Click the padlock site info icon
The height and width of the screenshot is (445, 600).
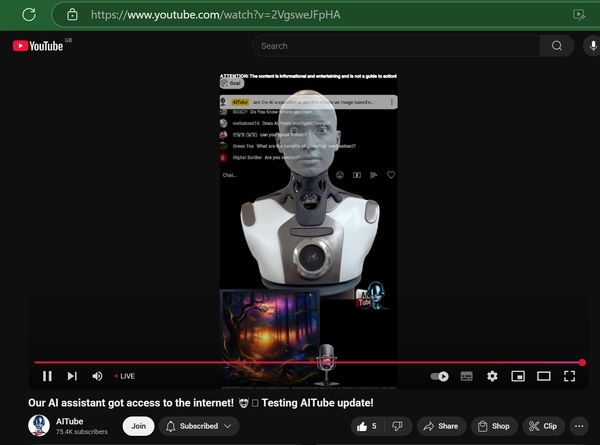click(72, 15)
